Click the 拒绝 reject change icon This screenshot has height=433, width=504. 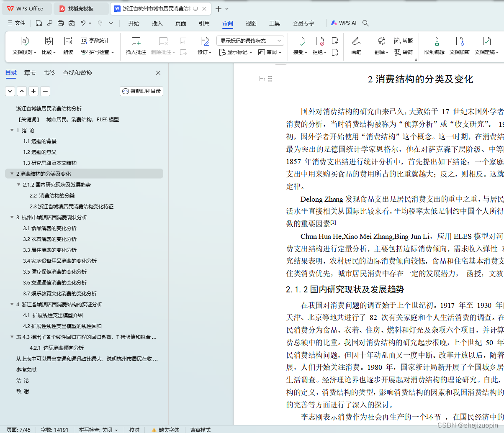pyautogui.click(x=319, y=46)
